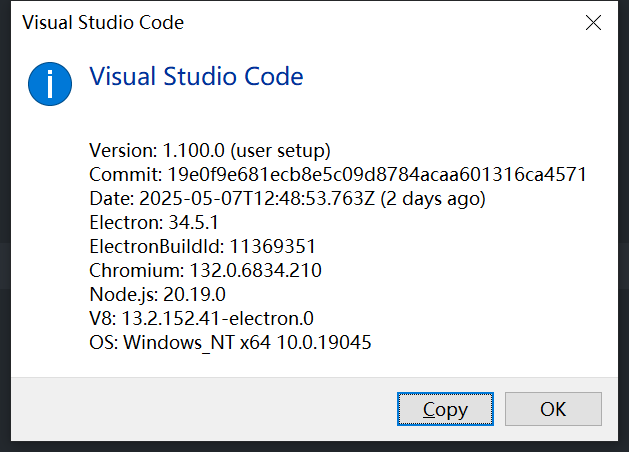This screenshot has height=452, width=629.
Task: Click the Node.js: 20.19.0 line
Action: point(157,295)
